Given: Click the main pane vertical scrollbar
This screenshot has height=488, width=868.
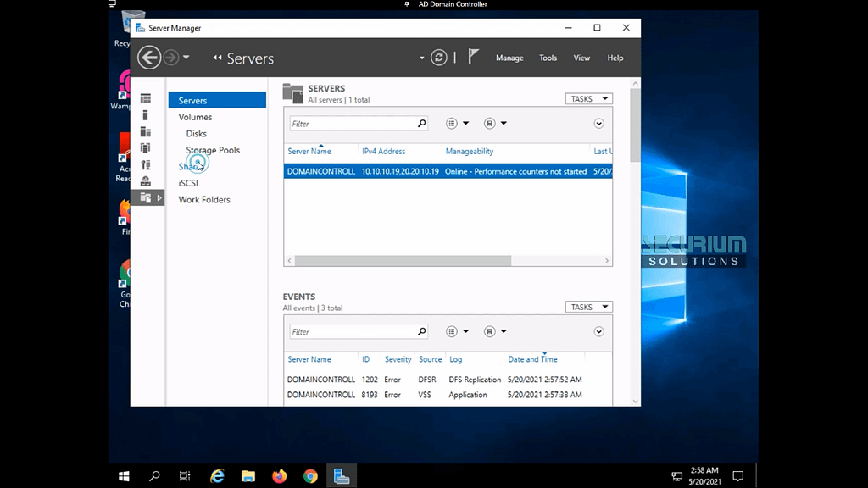Looking at the screenshot, I should [635, 125].
